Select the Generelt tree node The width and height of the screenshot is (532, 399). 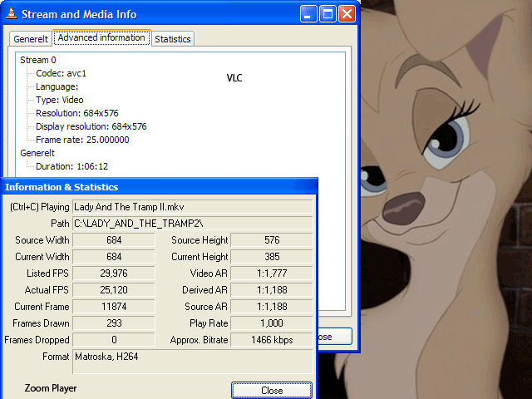pos(37,153)
